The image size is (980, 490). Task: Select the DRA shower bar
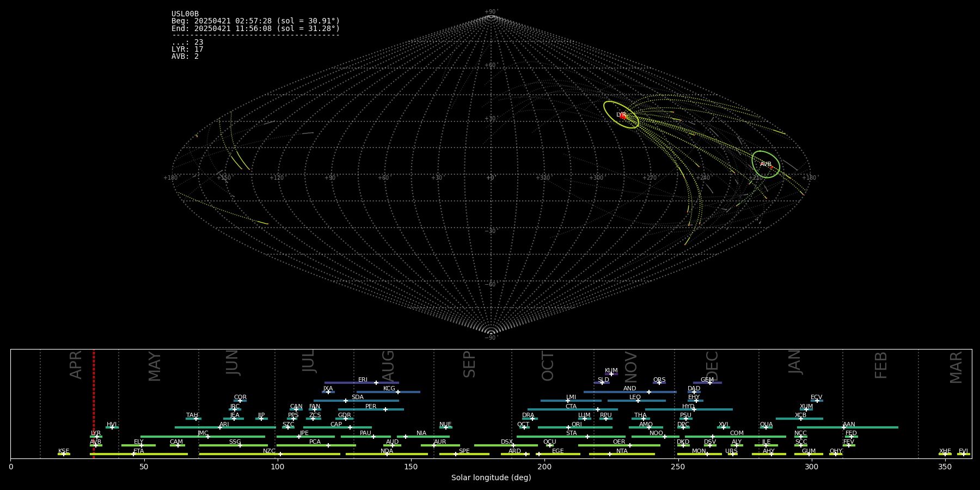coord(530,419)
